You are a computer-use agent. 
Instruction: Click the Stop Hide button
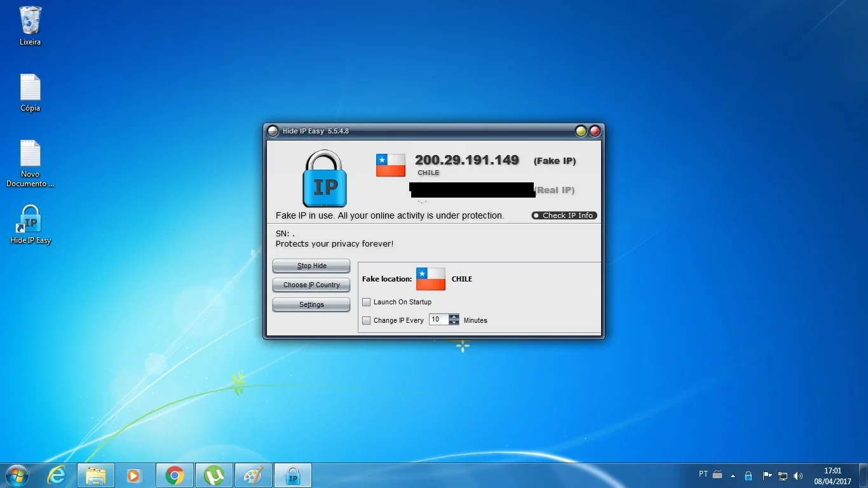[311, 266]
